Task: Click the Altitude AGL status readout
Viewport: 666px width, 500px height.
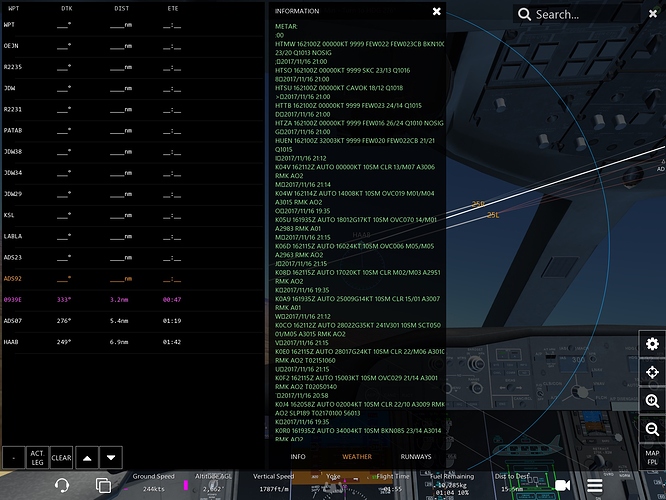Action: 213,483
